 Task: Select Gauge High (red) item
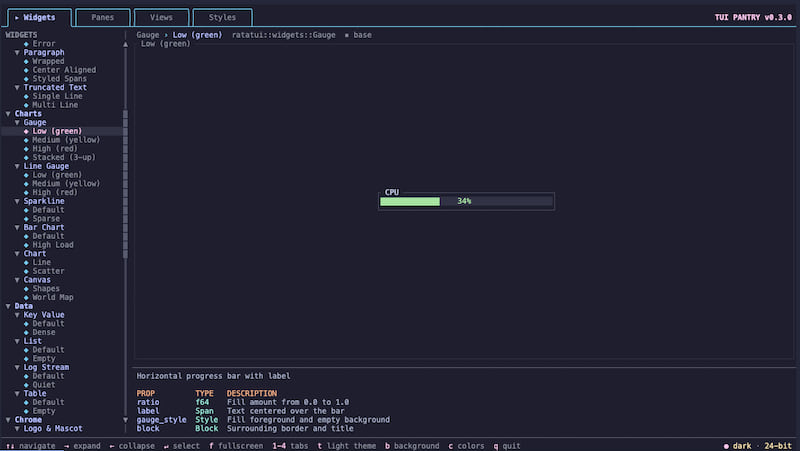click(x=55, y=149)
